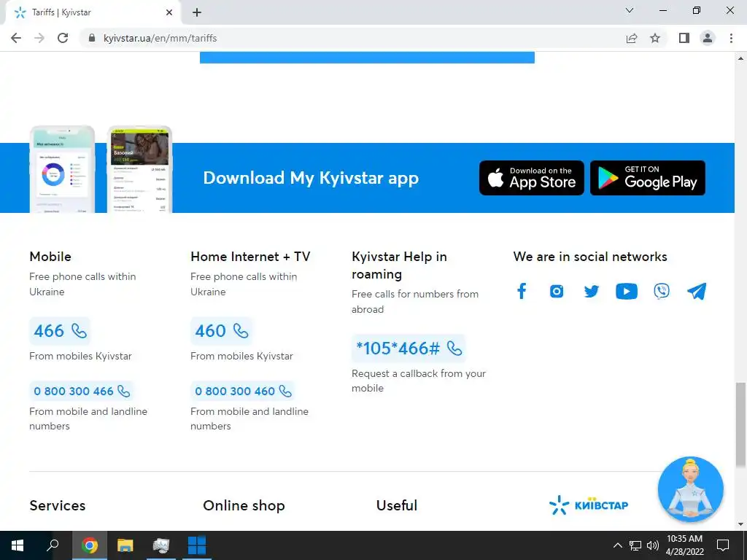Open Kyivstar Telegram icon

click(x=697, y=291)
